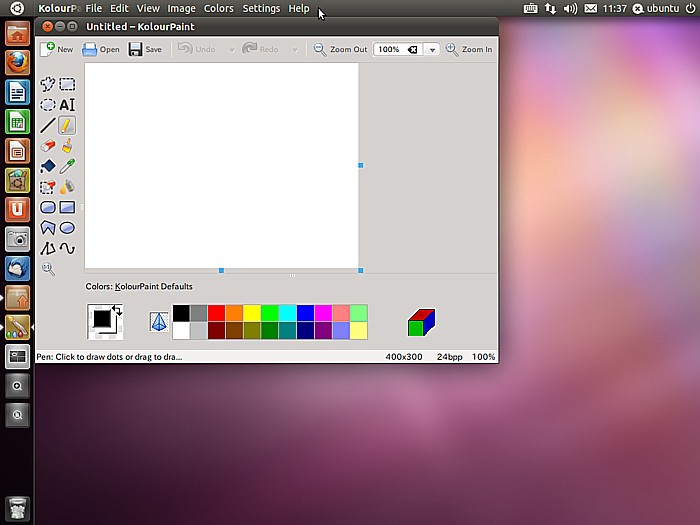Pick the yellow color swatch in top row
This screenshot has height=525, width=700.
[252, 313]
